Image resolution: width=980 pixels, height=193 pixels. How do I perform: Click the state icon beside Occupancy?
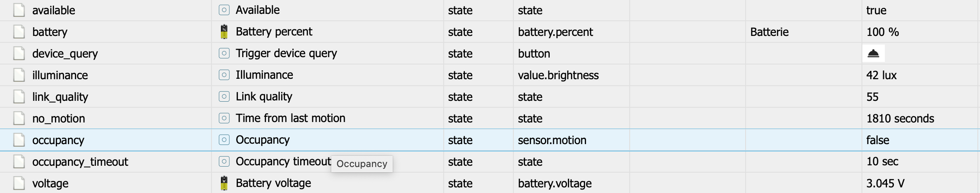pyautogui.click(x=224, y=140)
